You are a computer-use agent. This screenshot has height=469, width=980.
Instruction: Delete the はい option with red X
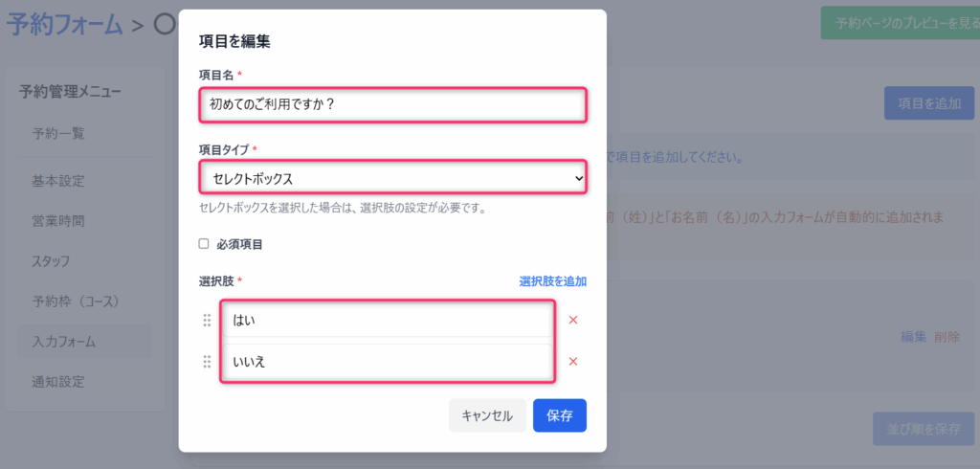pyautogui.click(x=573, y=320)
